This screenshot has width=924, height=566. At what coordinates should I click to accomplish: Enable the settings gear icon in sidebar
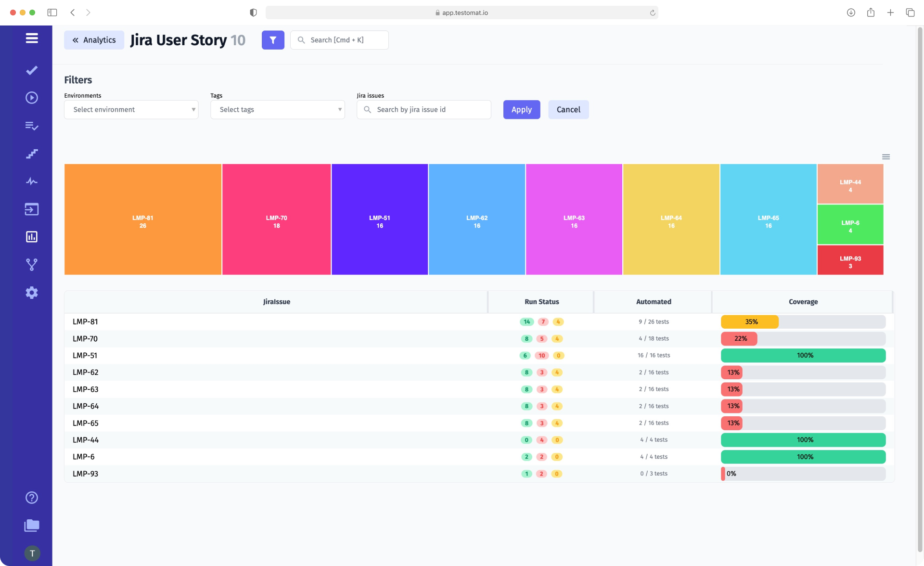(31, 292)
